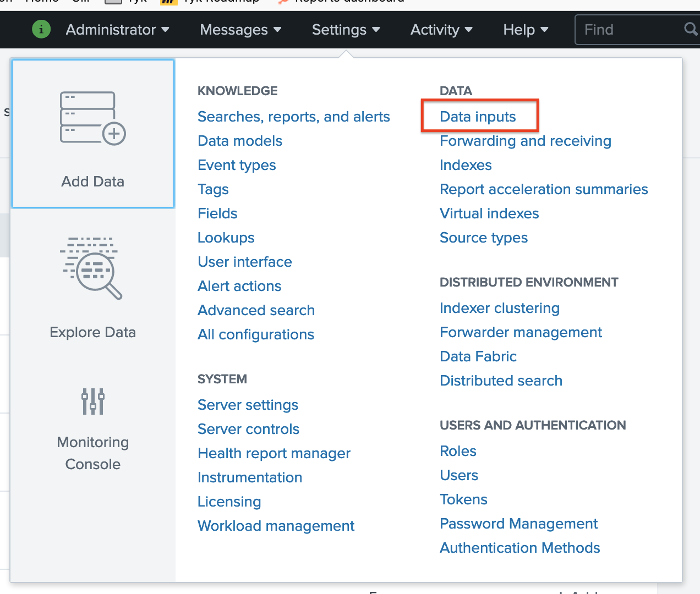
Task: Open the Messages dropdown
Action: click(240, 30)
